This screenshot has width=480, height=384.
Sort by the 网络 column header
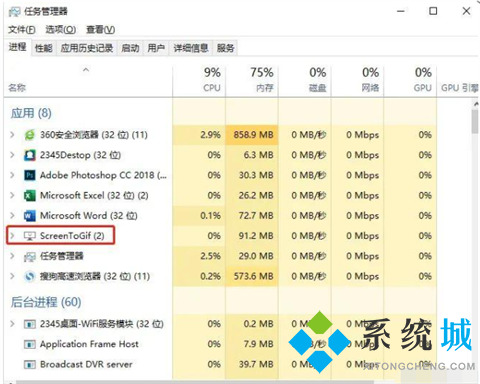pos(357,80)
